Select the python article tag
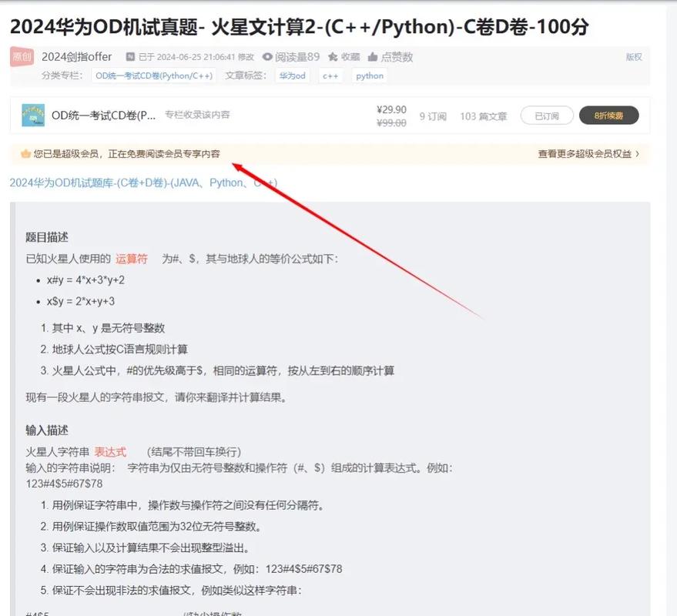This screenshot has height=616, width=677. (x=370, y=75)
